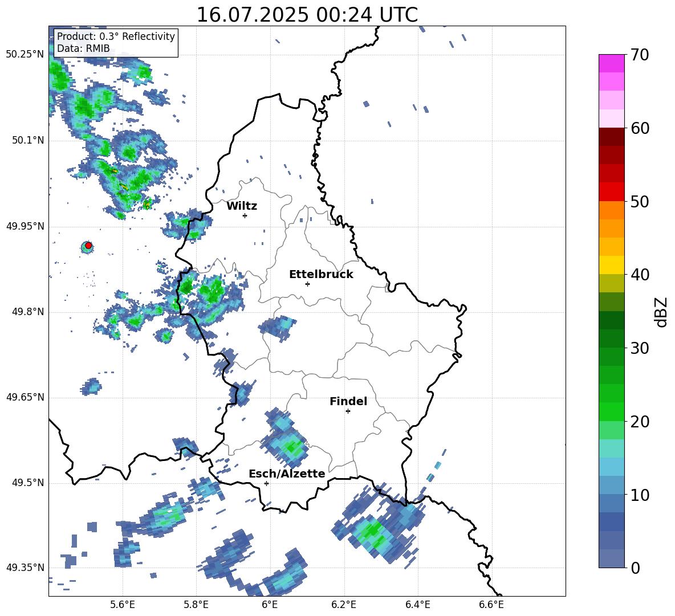Click the Wiltz city label
Screen dimensions: 675x616
click(242, 206)
